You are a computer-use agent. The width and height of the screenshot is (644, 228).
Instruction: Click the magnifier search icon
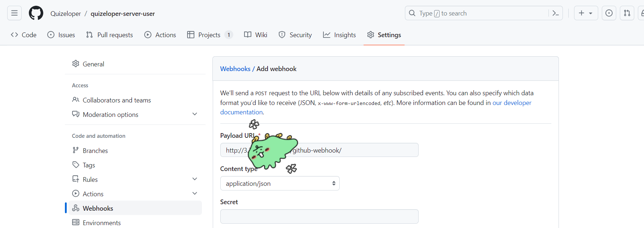point(412,13)
